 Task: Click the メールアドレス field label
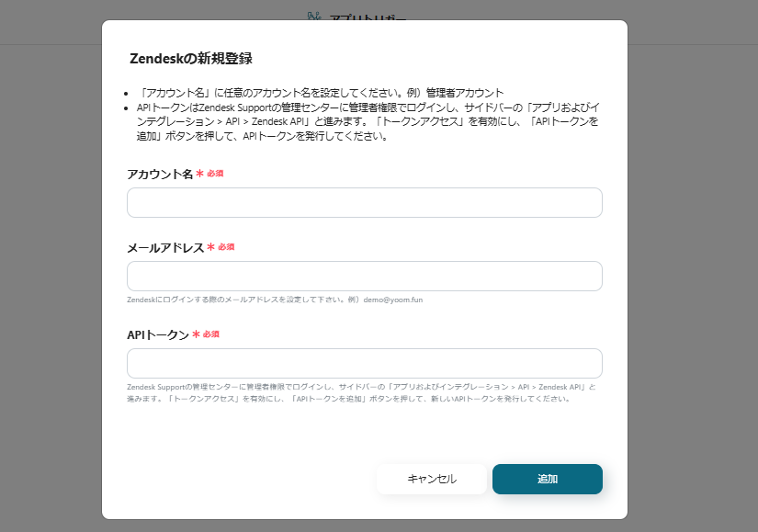click(165, 247)
